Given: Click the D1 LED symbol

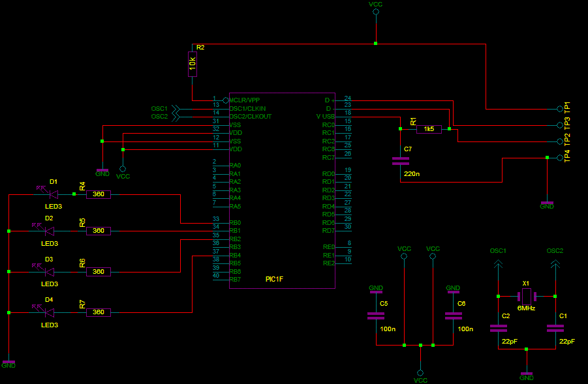Looking at the screenshot, I should click(x=52, y=194).
